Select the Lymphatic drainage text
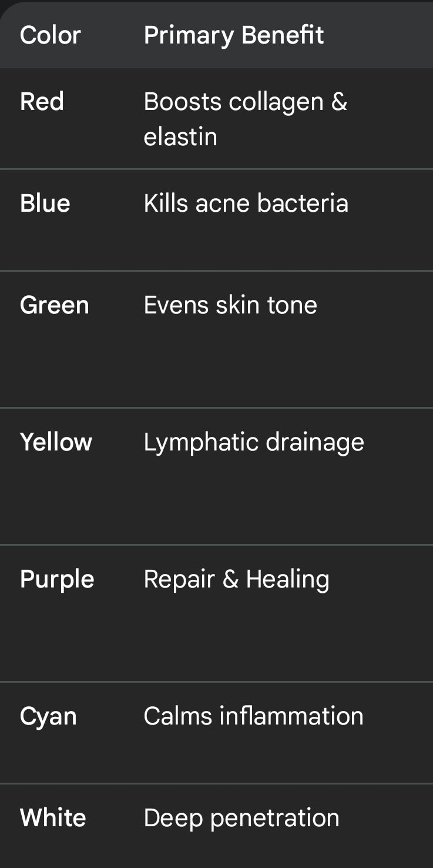 tap(254, 443)
